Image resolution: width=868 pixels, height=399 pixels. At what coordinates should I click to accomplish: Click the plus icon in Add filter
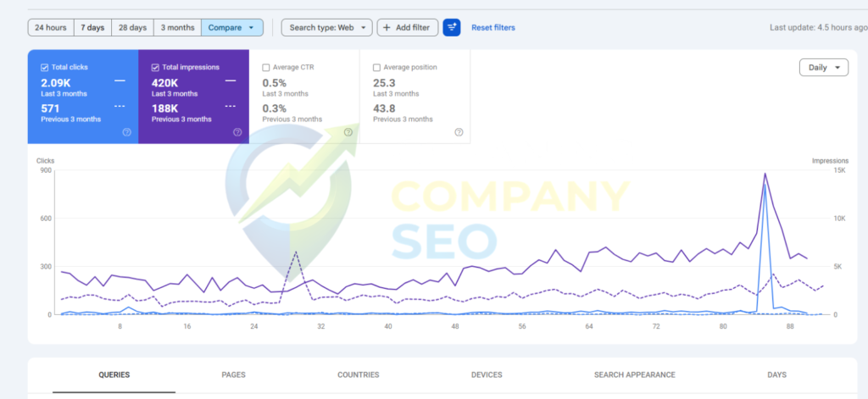tap(387, 28)
